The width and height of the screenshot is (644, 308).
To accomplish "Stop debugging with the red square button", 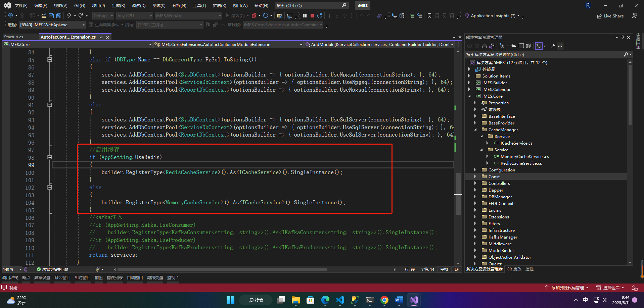I will (x=312, y=16).
